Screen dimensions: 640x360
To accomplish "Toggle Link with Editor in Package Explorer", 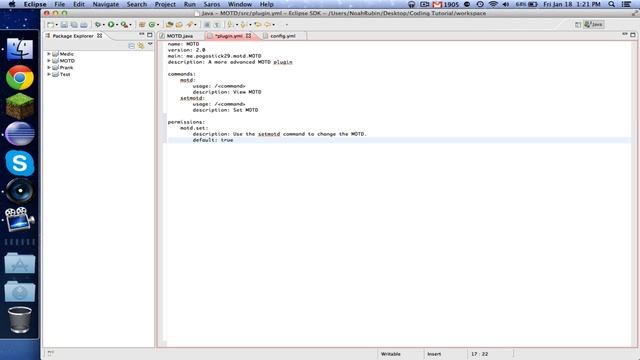I will [x=141, y=46].
